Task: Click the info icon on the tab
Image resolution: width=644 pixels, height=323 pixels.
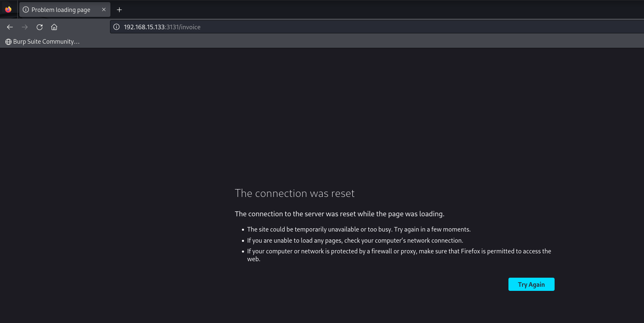Action: pos(26,10)
